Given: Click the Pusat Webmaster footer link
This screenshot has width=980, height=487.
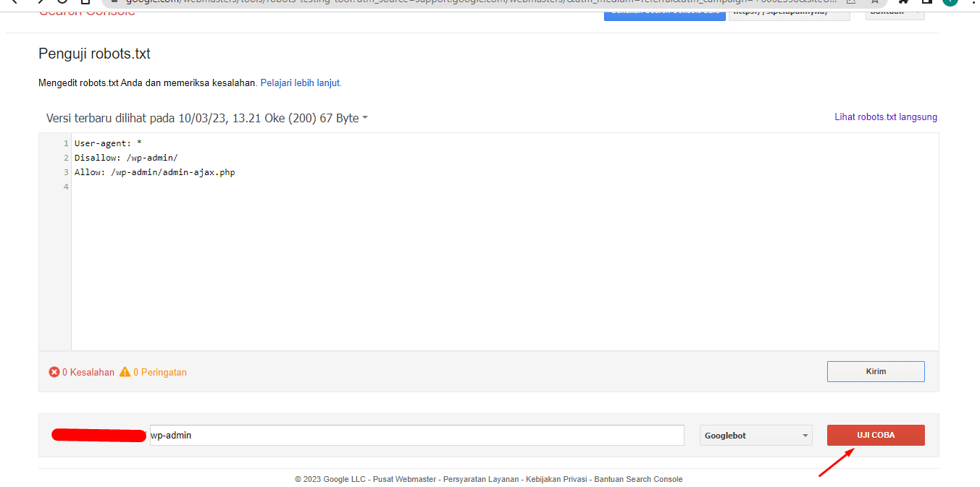Looking at the screenshot, I should pyautogui.click(x=404, y=479).
